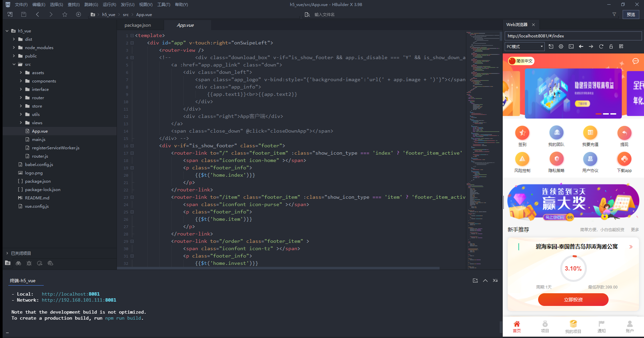Click the web browser forward arrow

[591, 46]
